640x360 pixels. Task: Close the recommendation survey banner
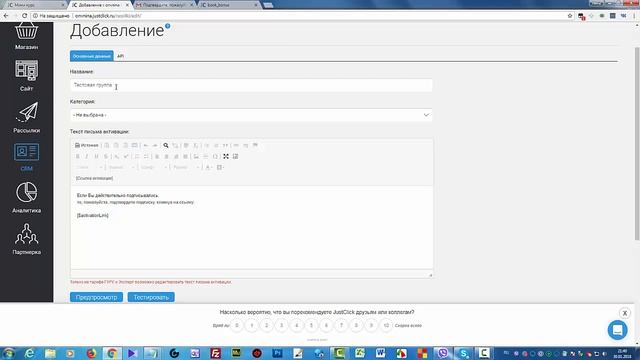coord(624,313)
